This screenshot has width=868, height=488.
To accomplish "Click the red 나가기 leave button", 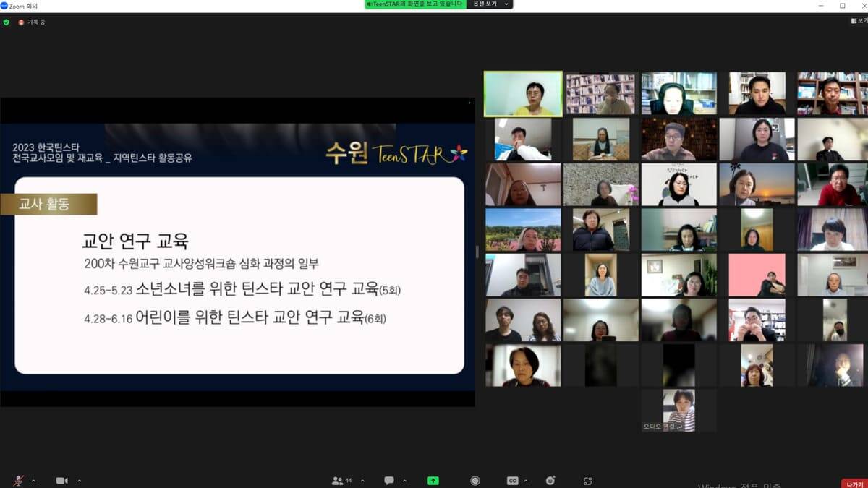I will [854, 484].
